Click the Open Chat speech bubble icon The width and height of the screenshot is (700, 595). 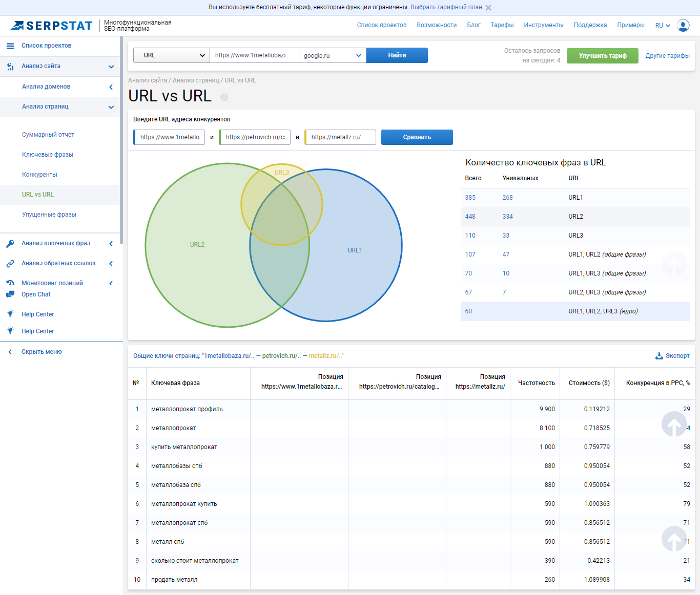coord(10,294)
